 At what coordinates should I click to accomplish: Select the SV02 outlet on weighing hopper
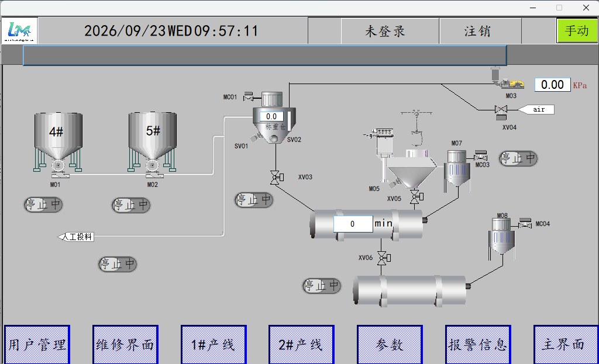pos(274,138)
